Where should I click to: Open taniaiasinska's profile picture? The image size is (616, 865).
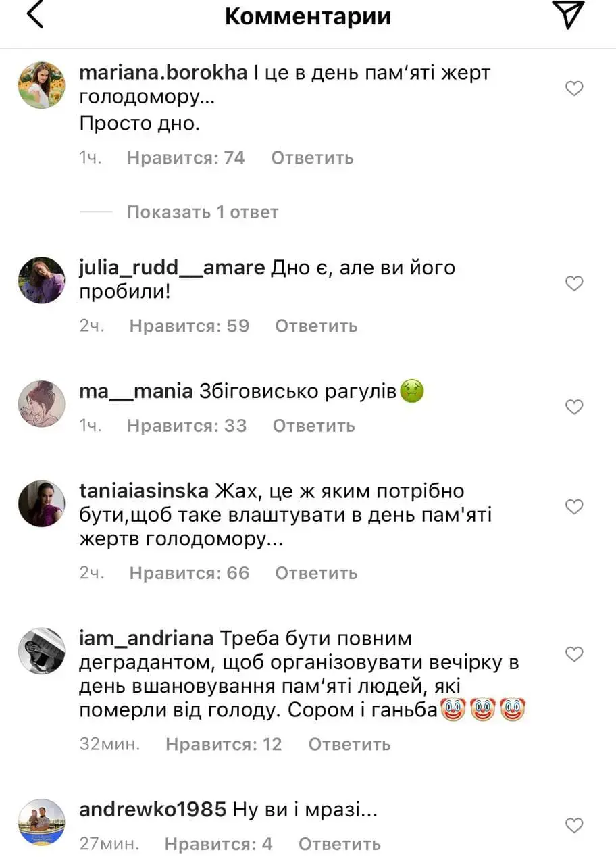[x=41, y=504]
